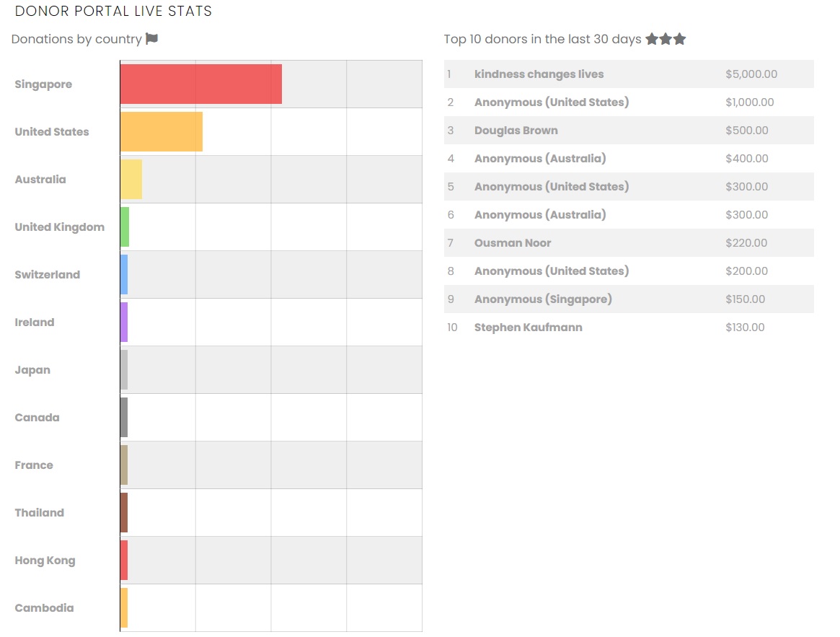
Task: Click the tan France bar
Action: coord(124,465)
